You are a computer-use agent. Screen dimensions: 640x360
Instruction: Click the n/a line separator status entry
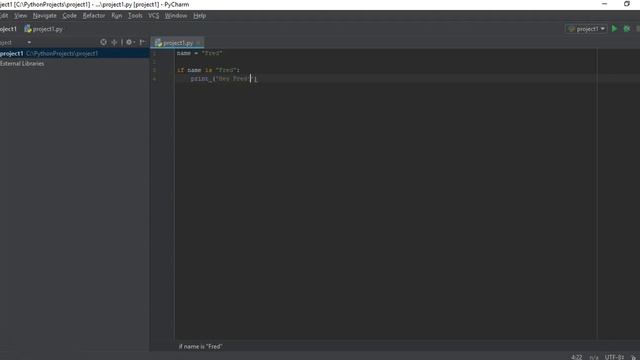click(594, 357)
